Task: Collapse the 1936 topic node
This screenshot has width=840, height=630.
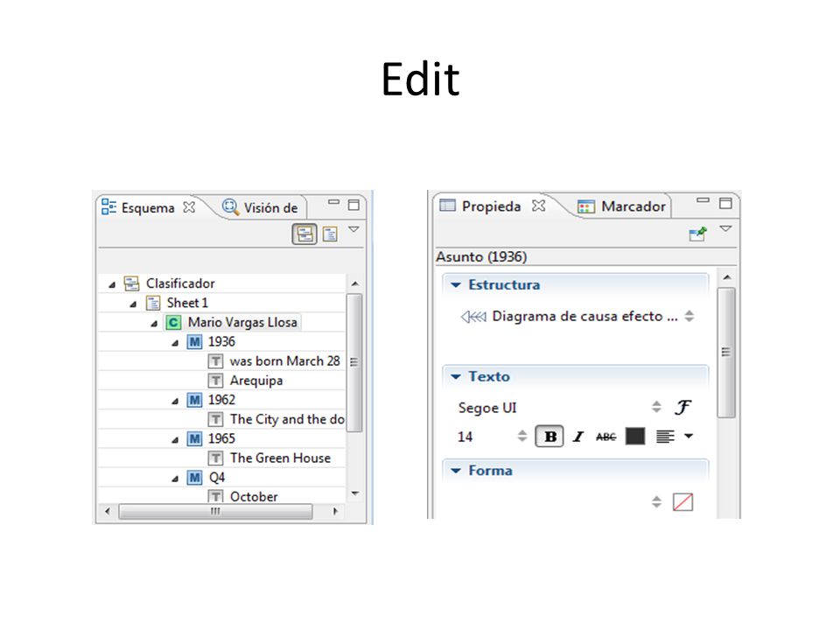Action: coord(175,343)
